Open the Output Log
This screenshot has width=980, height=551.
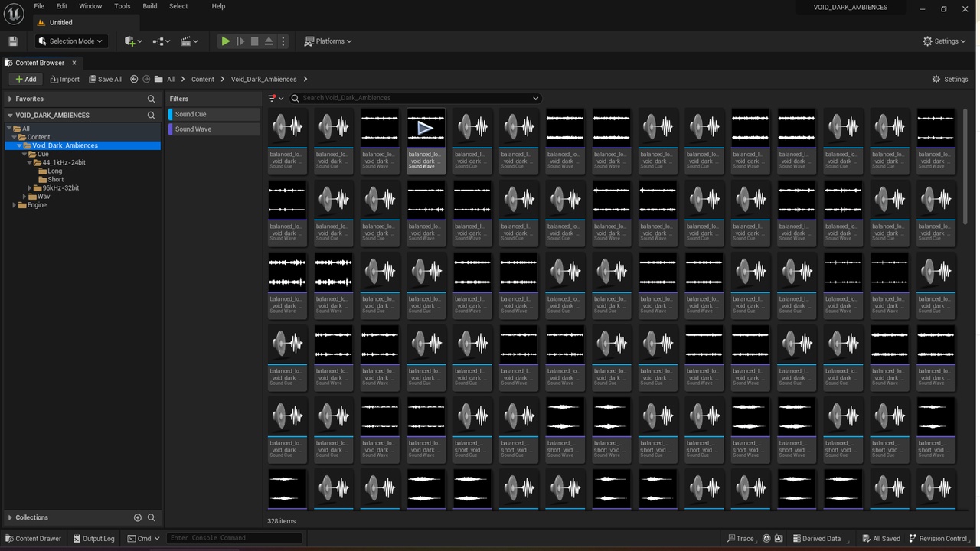pos(93,538)
